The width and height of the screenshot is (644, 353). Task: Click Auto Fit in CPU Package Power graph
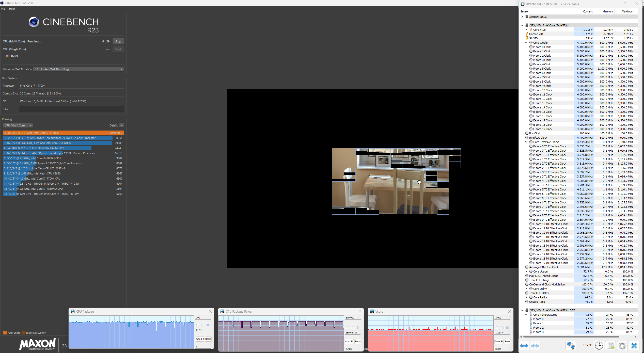(349, 342)
